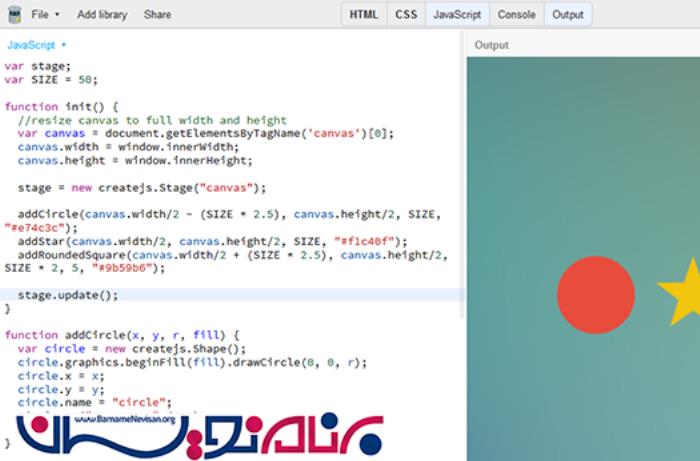Click the JS Bin logo icon
The height and width of the screenshot is (461, 700).
click(13, 15)
